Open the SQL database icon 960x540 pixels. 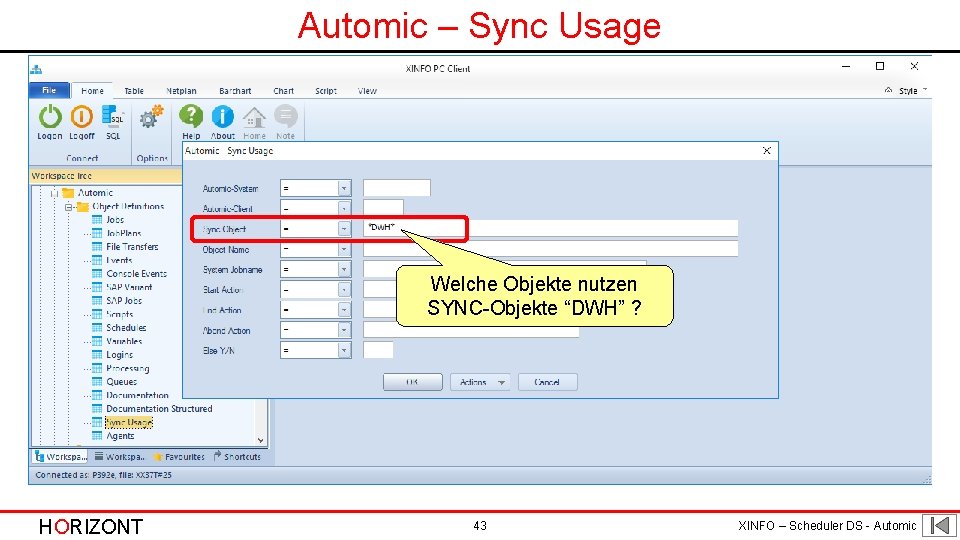[x=113, y=116]
